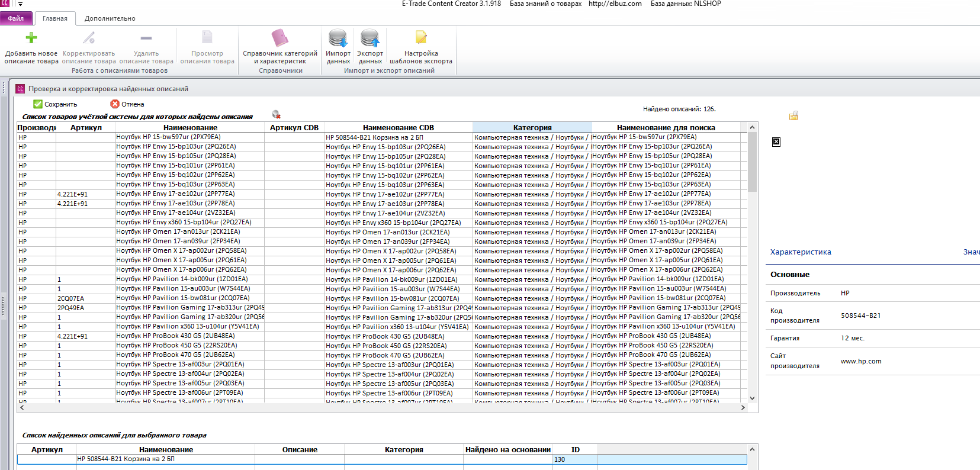The width and height of the screenshot is (980, 470).
Task: Click the right arrow of horizontal scrollbar
Action: (x=743, y=408)
